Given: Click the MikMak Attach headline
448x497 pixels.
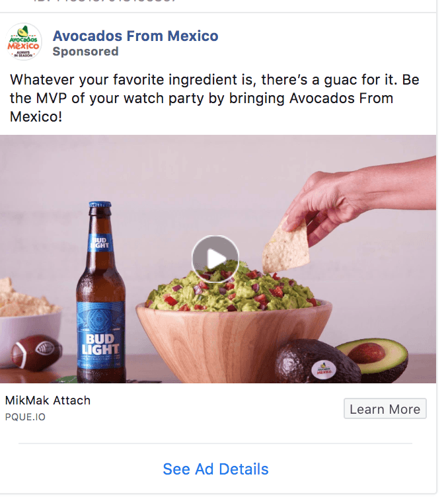Looking at the screenshot, I should pyautogui.click(x=48, y=401).
